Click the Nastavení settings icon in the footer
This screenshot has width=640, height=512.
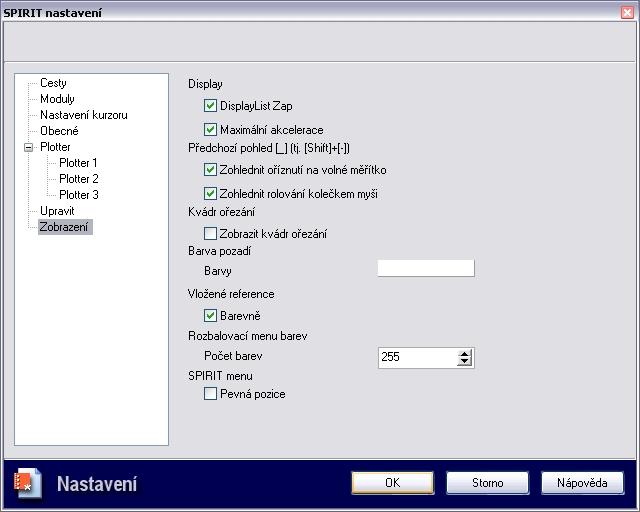(27, 483)
